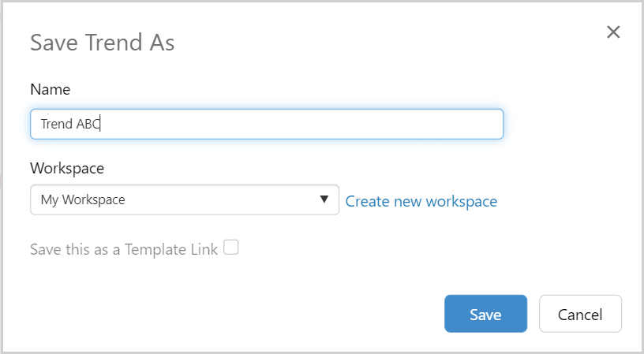Click the 'Save Trend As' title
Image resolution: width=644 pixels, height=354 pixels.
point(103,43)
